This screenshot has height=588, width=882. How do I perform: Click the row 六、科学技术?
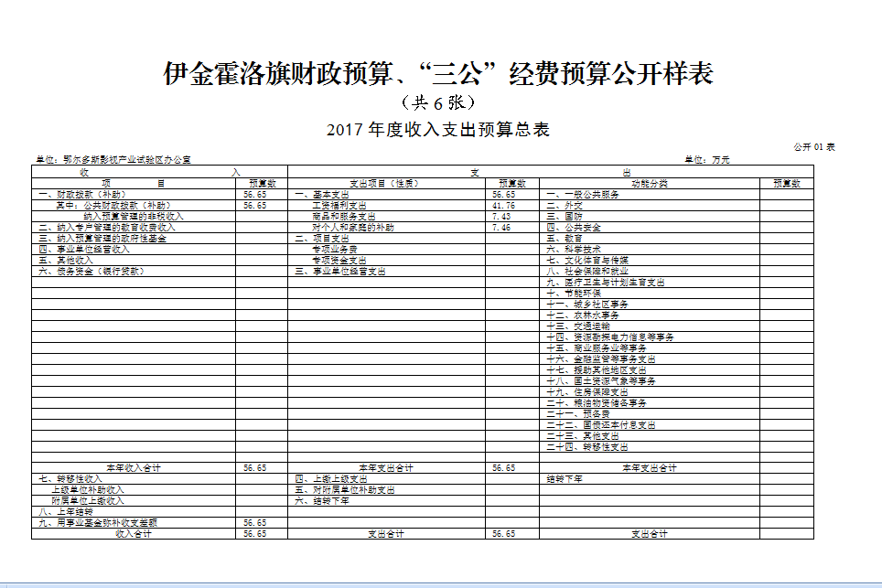pos(649,250)
